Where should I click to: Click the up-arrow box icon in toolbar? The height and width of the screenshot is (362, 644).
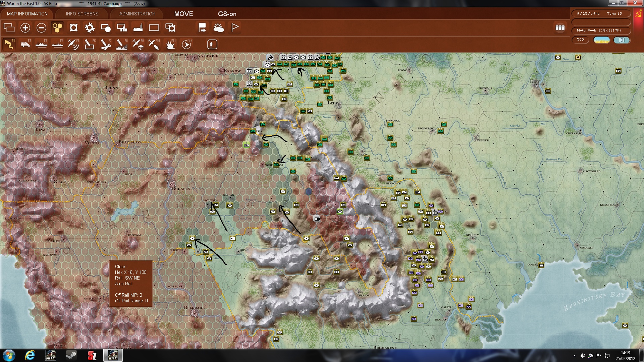point(212,44)
